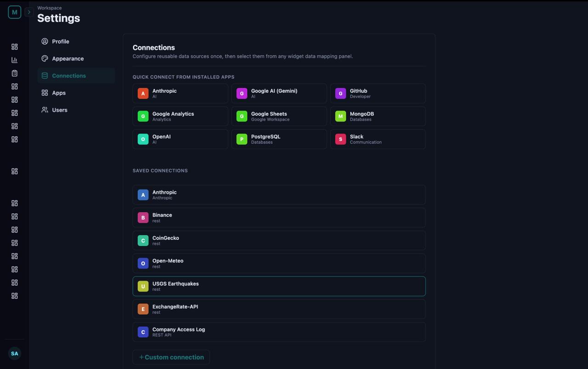This screenshot has width=588, height=369.
Task: Click the orange ExchangeRate-API E icon
Action: [x=143, y=309]
